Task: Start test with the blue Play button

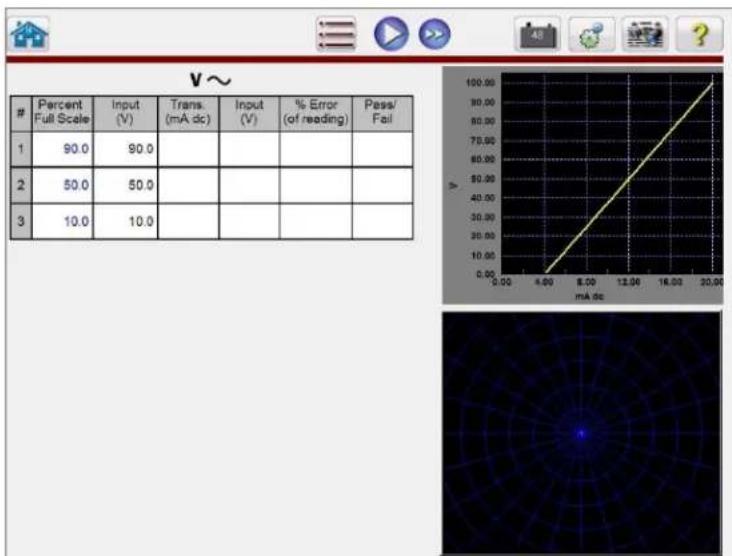Action: (x=391, y=34)
